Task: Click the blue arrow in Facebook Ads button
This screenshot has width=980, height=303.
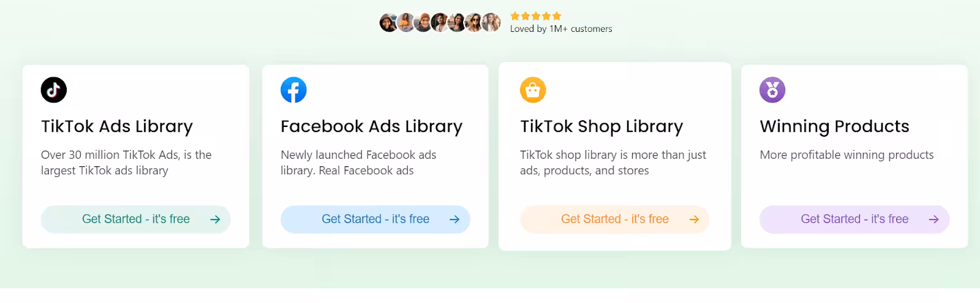Action: (454, 220)
